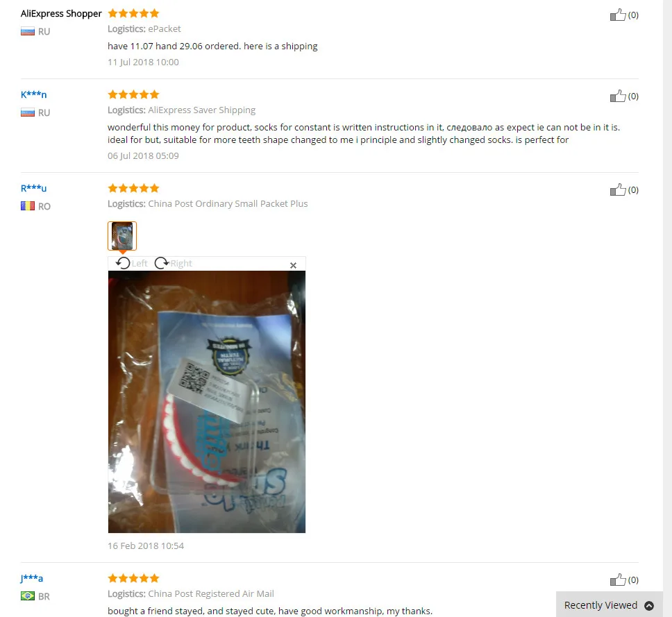
Task: Open K***n's reviewer profile
Action: (x=33, y=94)
